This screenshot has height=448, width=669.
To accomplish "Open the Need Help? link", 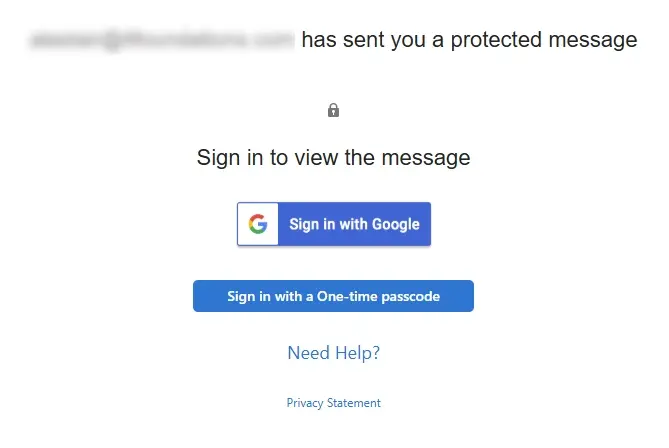I will pyautogui.click(x=333, y=352).
